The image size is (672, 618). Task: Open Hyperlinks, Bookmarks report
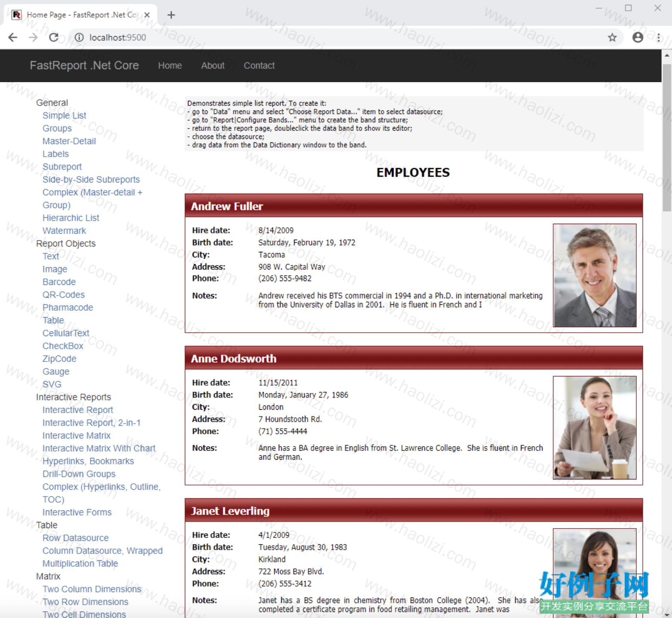[88, 461]
